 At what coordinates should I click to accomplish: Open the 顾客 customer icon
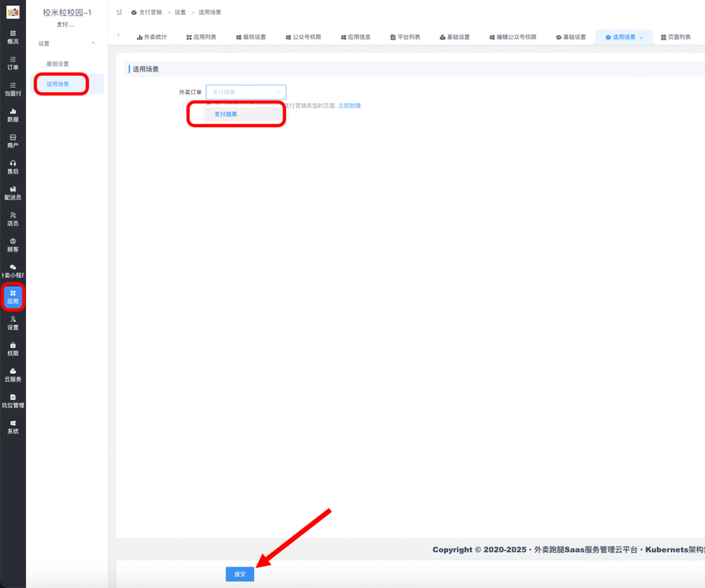(x=12, y=244)
